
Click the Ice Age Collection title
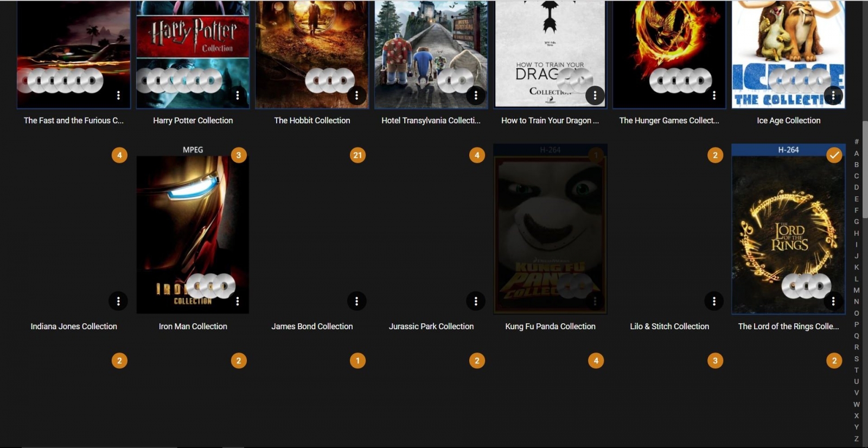(789, 120)
